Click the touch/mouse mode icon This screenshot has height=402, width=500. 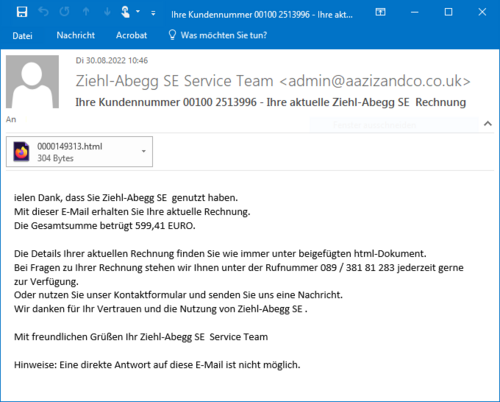click(125, 12)
